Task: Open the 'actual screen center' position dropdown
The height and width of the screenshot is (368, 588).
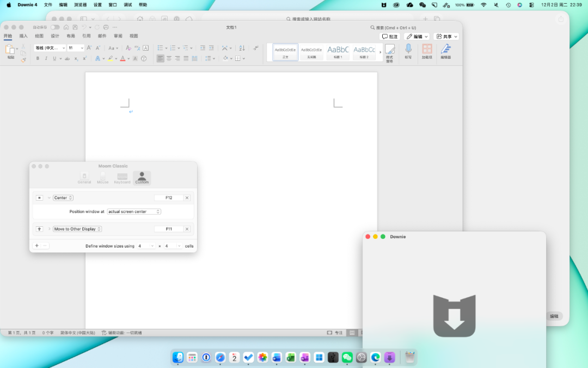Action: coord(134,212)
